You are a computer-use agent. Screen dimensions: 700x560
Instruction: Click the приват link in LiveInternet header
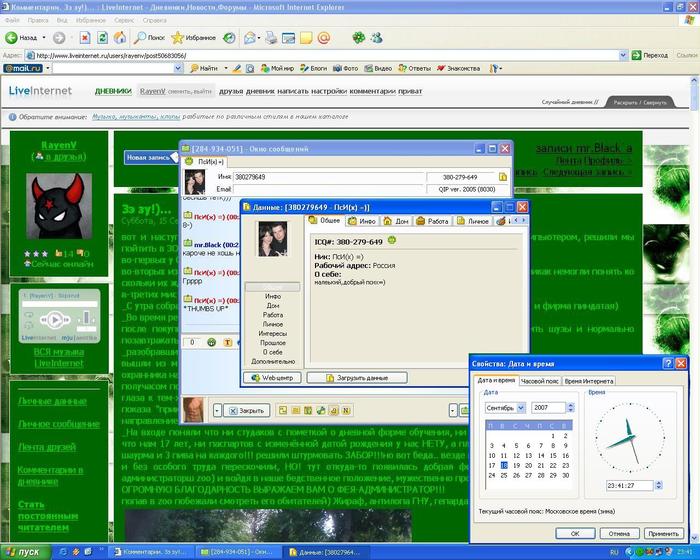click(x=410, y=91)
